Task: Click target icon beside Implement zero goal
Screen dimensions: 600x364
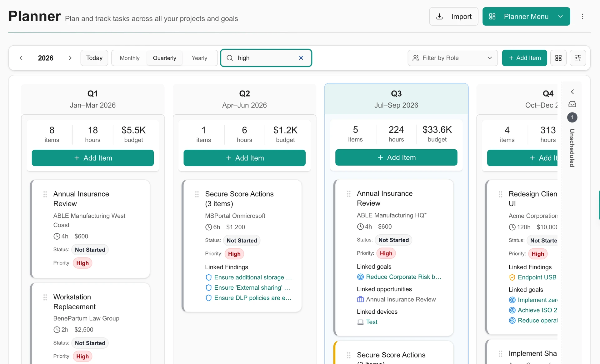Action: [x=512, y=300]
